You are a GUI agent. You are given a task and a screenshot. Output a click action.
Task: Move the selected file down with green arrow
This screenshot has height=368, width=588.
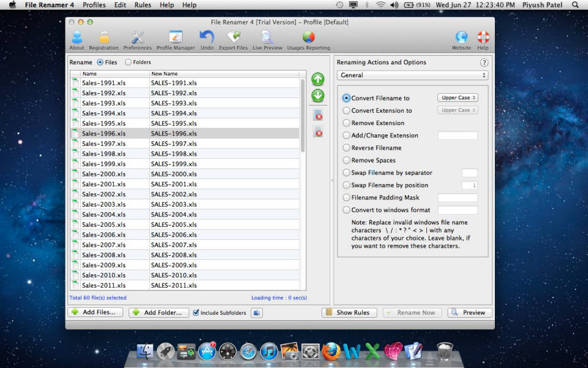tap(318, 96)
